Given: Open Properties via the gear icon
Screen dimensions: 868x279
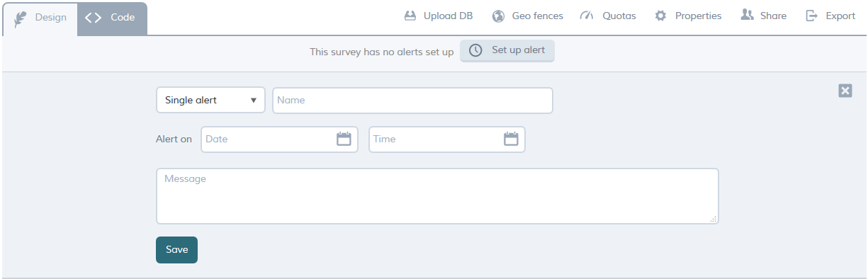Looking at the screenshot, I should pyautogui.click(x=660, y=16).
